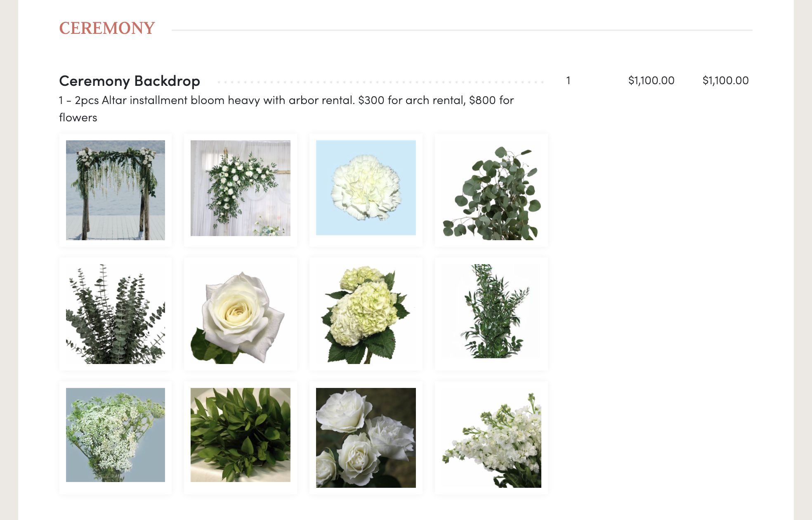The height and width of the screenshot is (520, 812).
Task: Select the white carnation on blue background
Action: pyautogui.click(x=366, y=188)
